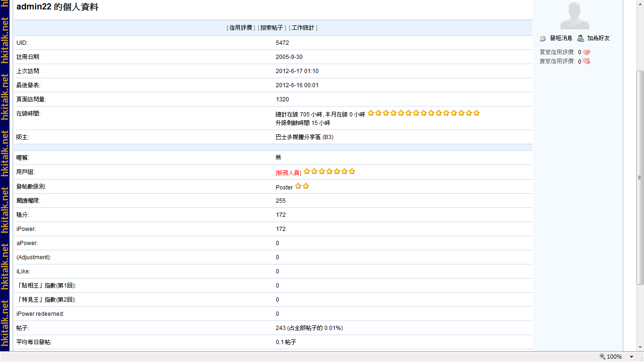Viewport: 644px width, 362px height.
Task: Open the 搜索帖子 link
Action: pyautogui.click(x=272, y=28)
